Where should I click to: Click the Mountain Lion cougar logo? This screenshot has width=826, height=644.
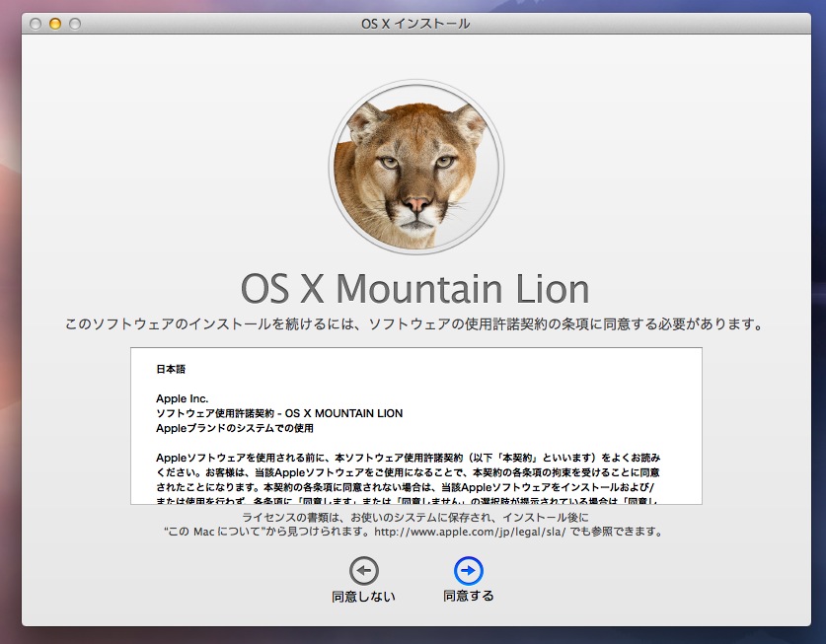pyautogui.click(x=416, y=167)
